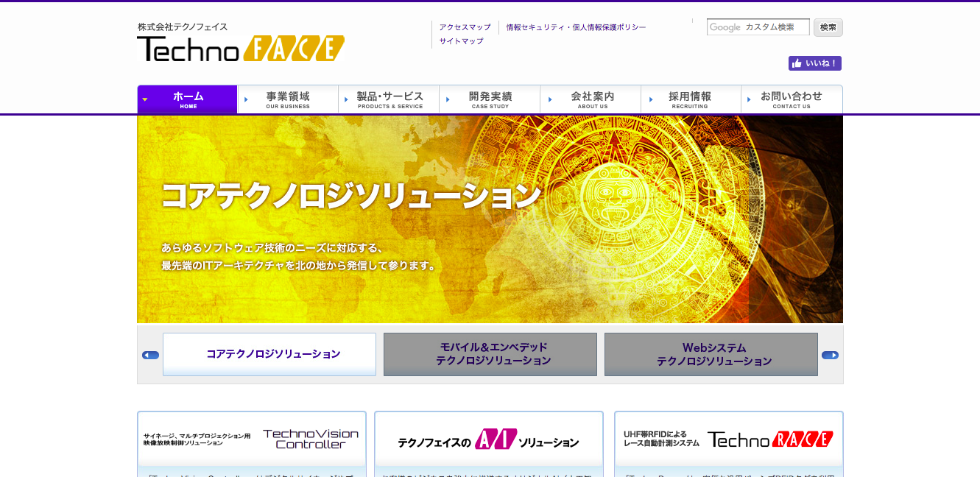Go to next carousel slide arrow
The height and width of the screenshot is (477, 980).
click(830, 355)
